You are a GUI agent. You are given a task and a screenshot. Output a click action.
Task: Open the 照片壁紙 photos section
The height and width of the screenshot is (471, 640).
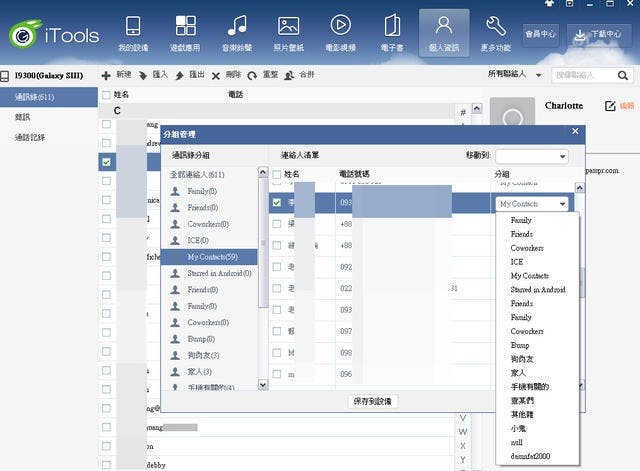click(288, 32)
